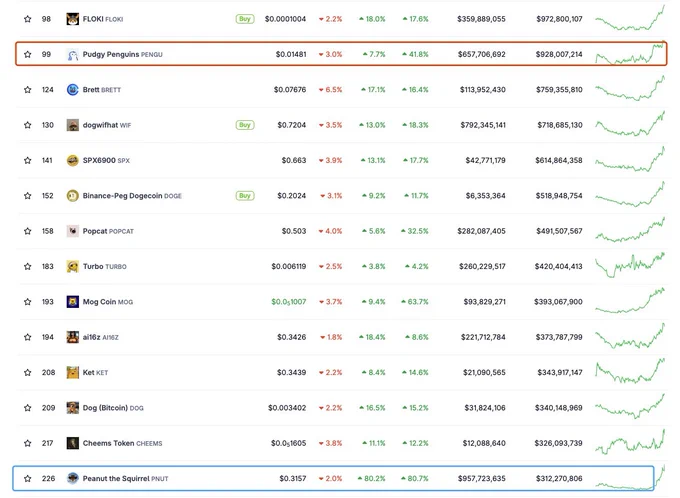Click dogwifhat volume $792,345,141
680x498 pixels.
point(483,125)
